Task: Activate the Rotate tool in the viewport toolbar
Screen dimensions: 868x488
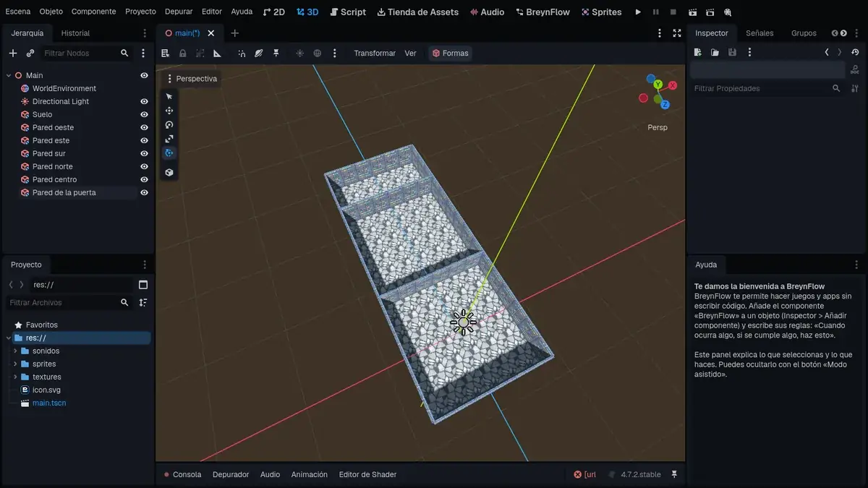Action: (169, 124)
